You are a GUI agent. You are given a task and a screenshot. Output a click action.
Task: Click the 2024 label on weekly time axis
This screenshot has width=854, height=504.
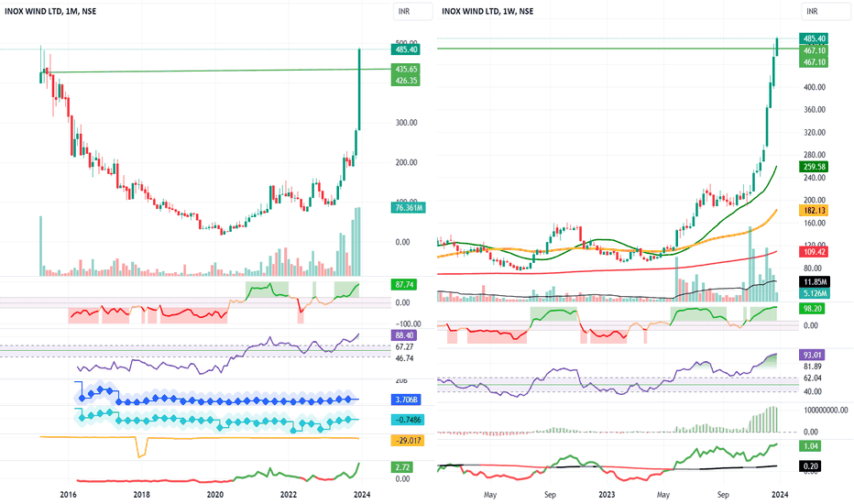[x=780, y=495]
